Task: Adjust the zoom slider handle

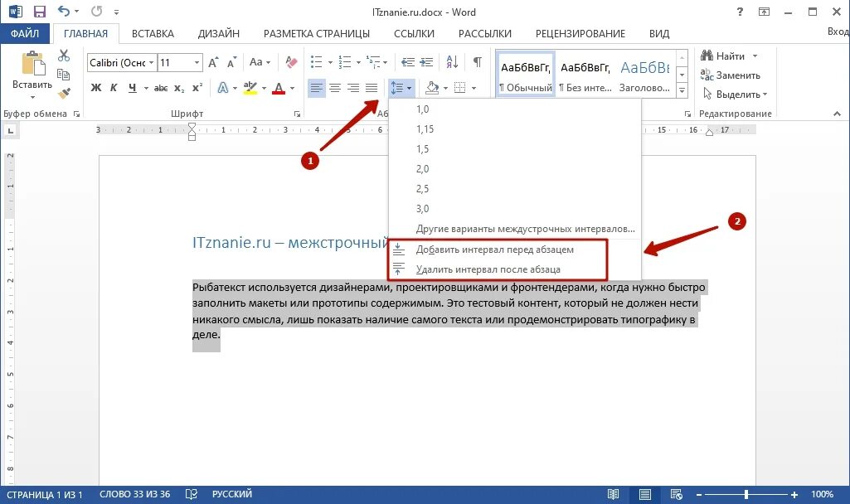Action: (x=746, y=494)
